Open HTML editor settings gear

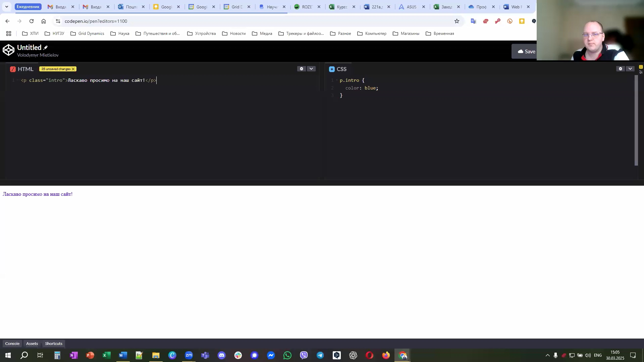(x=302, y=69)
